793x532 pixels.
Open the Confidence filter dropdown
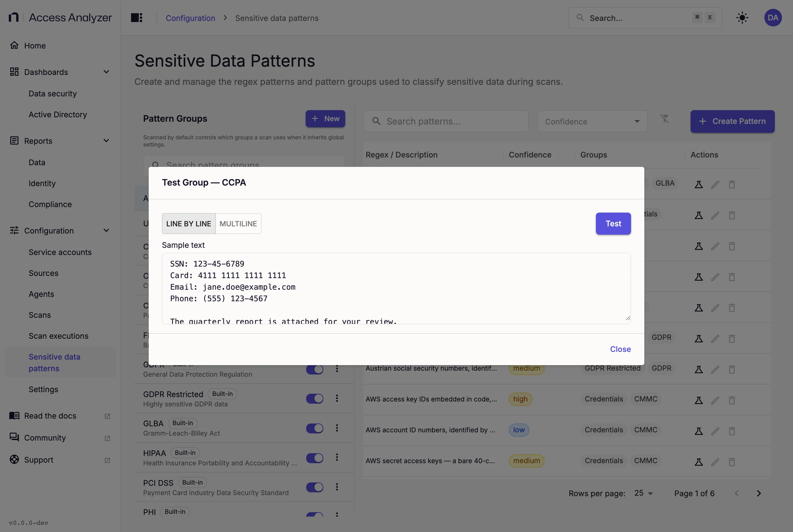[592, 121]
